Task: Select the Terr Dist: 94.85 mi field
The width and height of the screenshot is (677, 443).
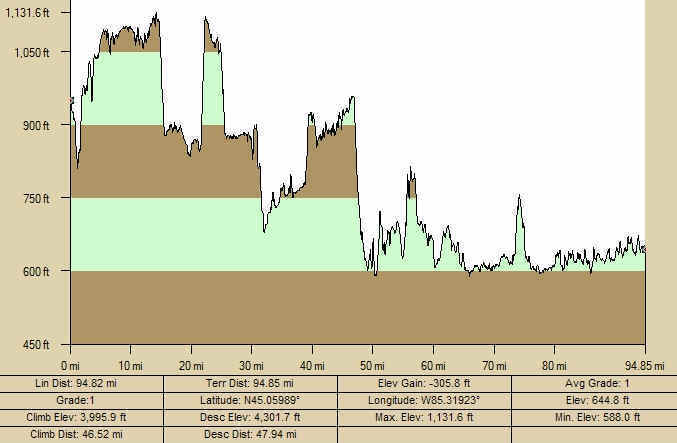Action: pyautogui.click(x=249, y=383)
